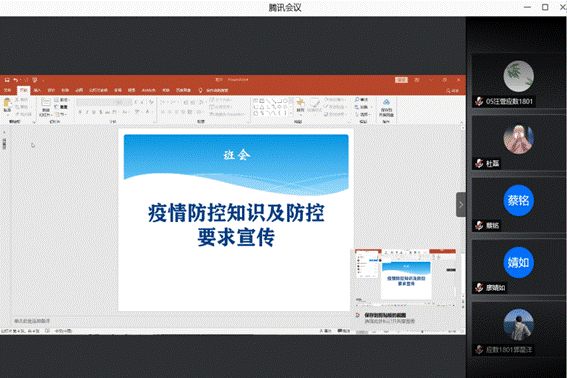The width and height of the screenshot is (567, 378).
Task: Expand the shapes gallery dropdown arrow
Action: 291,114
